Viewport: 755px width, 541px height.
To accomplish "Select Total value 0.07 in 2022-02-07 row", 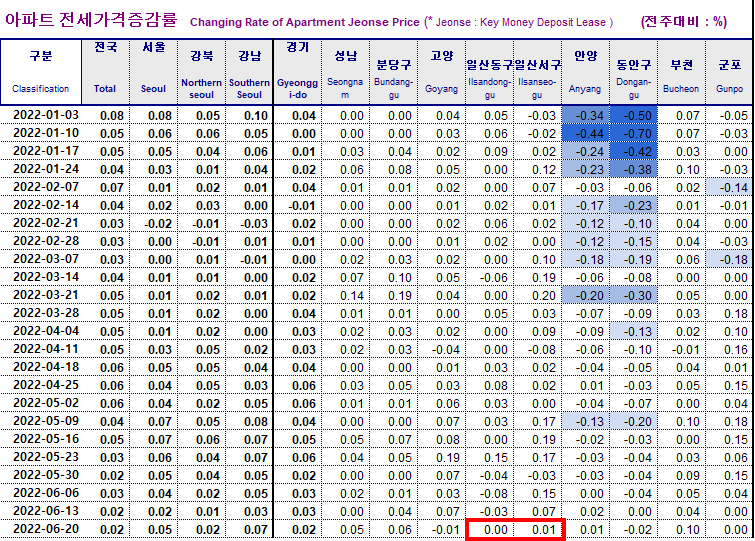I will click(112, 188).
